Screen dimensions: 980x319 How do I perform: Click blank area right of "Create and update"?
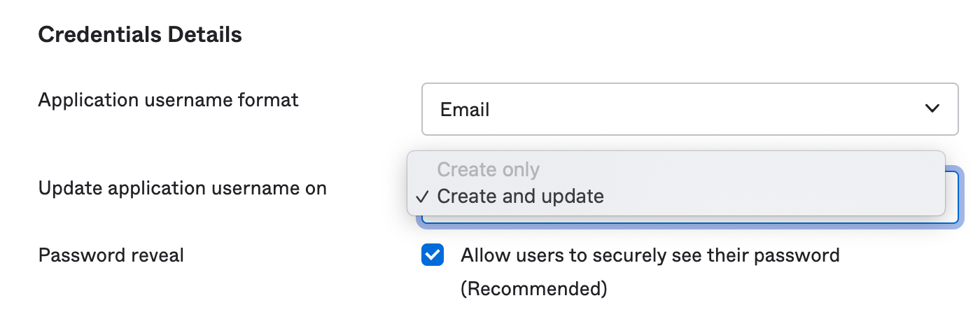(770, 197)
